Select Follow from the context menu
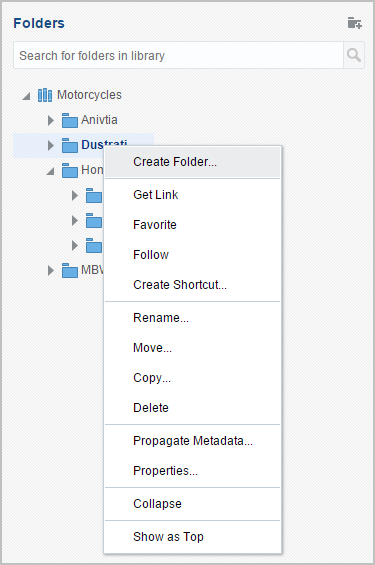The height and width of the screenshot is (565, 375). 192,254
